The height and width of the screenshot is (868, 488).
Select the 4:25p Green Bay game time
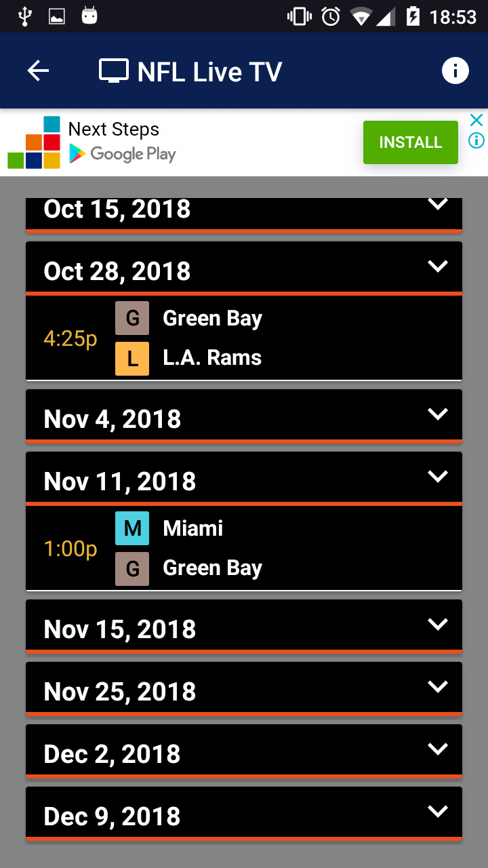pyautogui.click(x=70, y=338)
